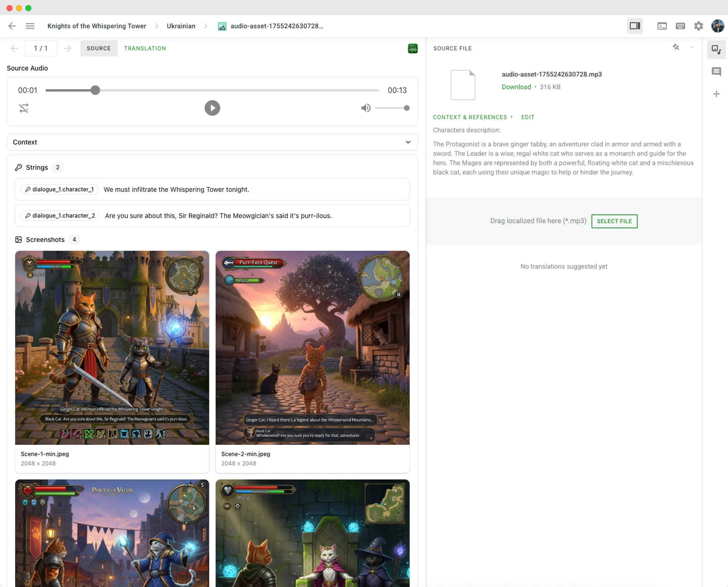This screenshot has height=587, width=728.
Task: Open the throne room screenshot thumbnail
Action: (312, 533)
